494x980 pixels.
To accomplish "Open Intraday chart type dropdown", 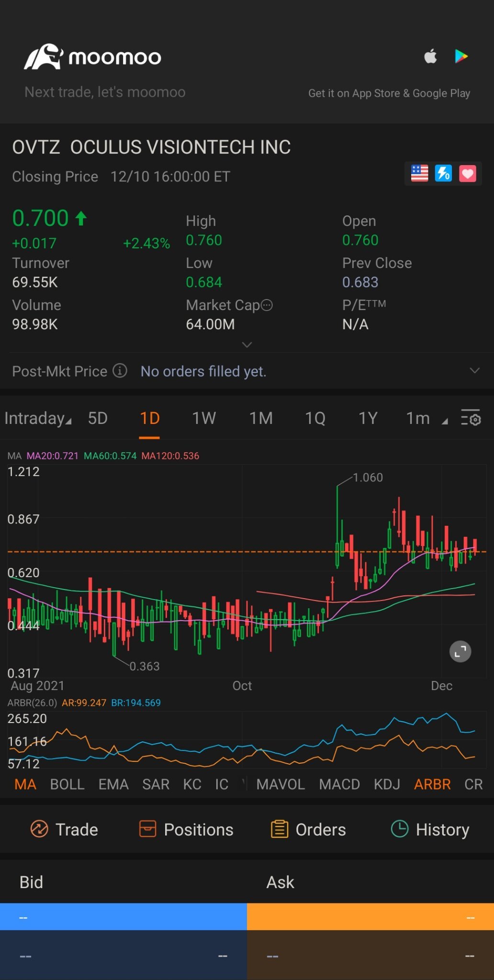I will pyautogui.click(x=38, y=418).
